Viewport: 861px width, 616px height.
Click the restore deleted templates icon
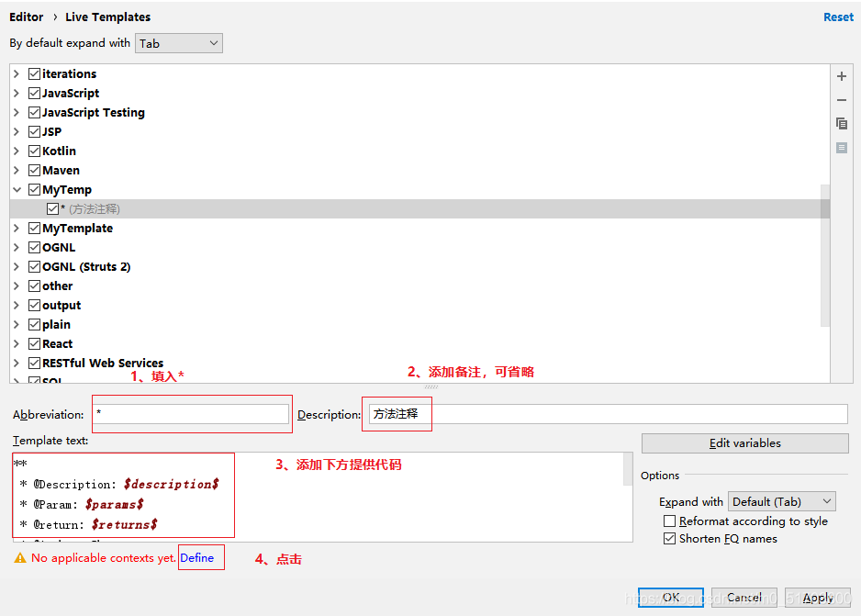pos(841,148)
